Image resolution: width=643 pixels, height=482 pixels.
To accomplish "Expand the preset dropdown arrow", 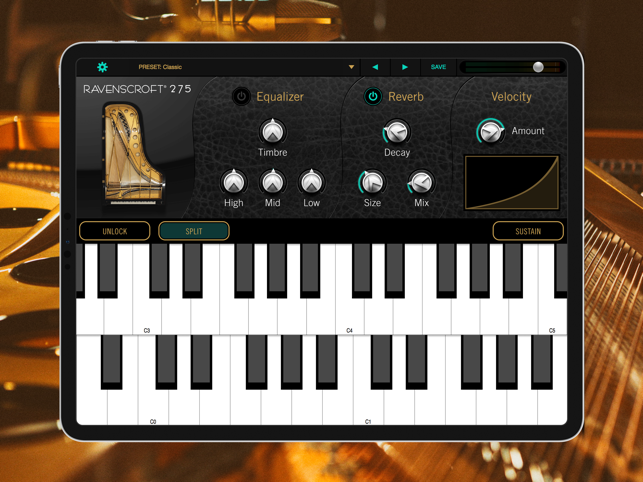I will [351, 67].
